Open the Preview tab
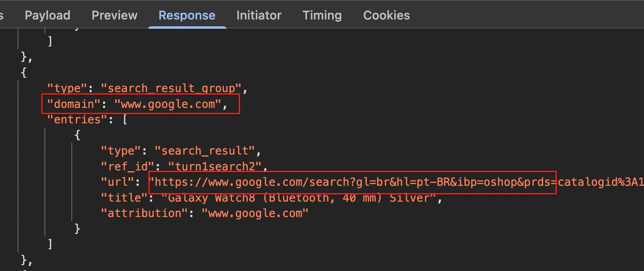The image size is (644, 271). [x=114, y=15]
